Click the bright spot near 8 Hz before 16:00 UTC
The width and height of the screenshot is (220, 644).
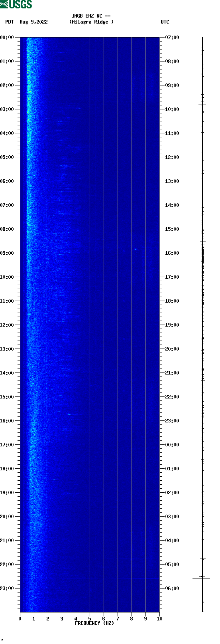point(135,249)
